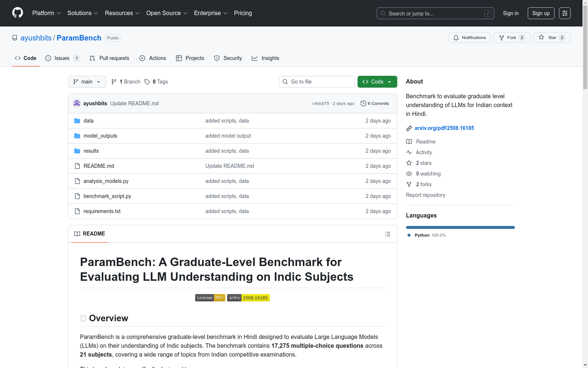Open the Issues tab

[62, 58]
